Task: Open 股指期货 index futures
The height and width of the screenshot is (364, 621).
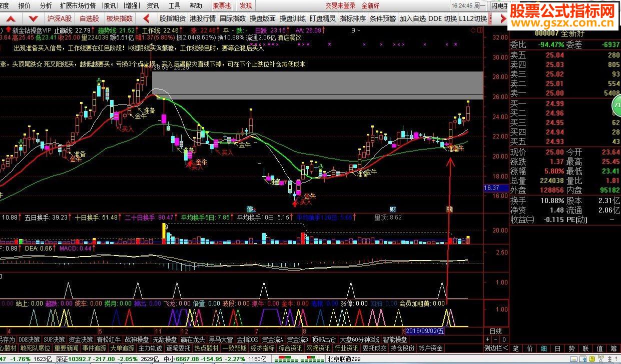Action: pos(172,18)
